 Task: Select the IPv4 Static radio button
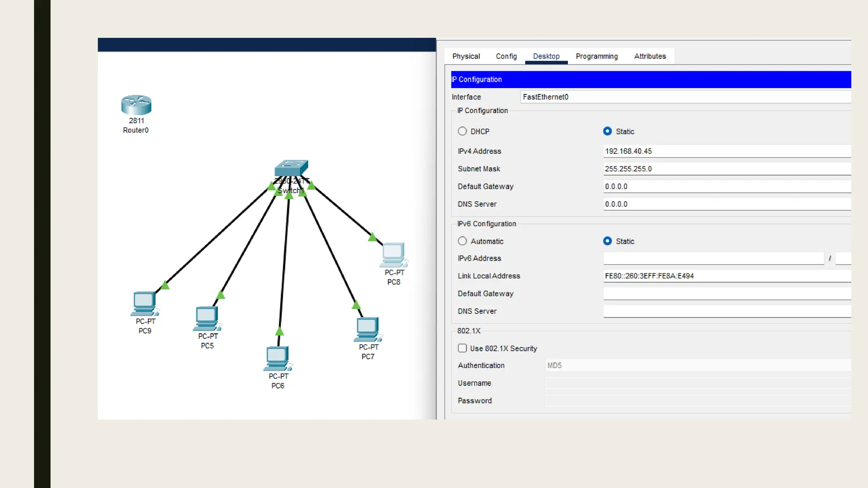pos(607,131)
